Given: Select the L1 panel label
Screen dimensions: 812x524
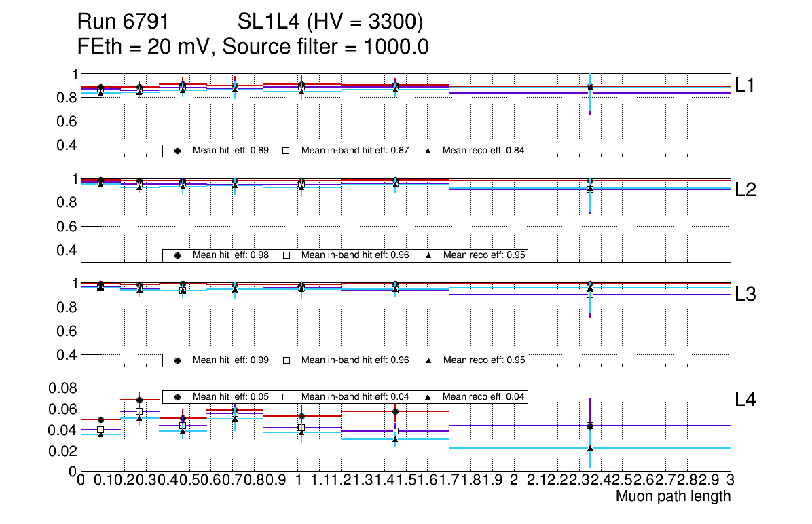Looking at the screenshot, I should 748,86.
